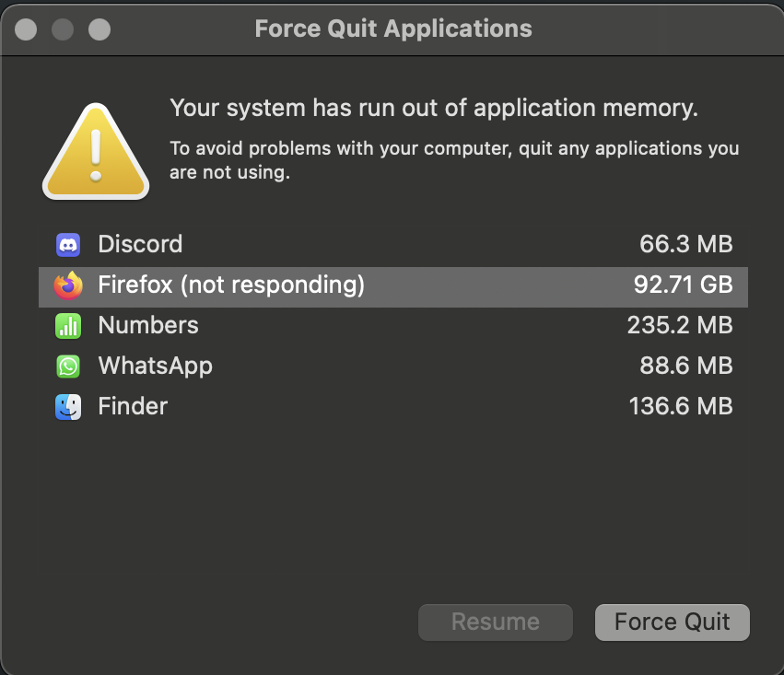
Task: Click the third window control zoom button
Action: [x=99, y=29]
